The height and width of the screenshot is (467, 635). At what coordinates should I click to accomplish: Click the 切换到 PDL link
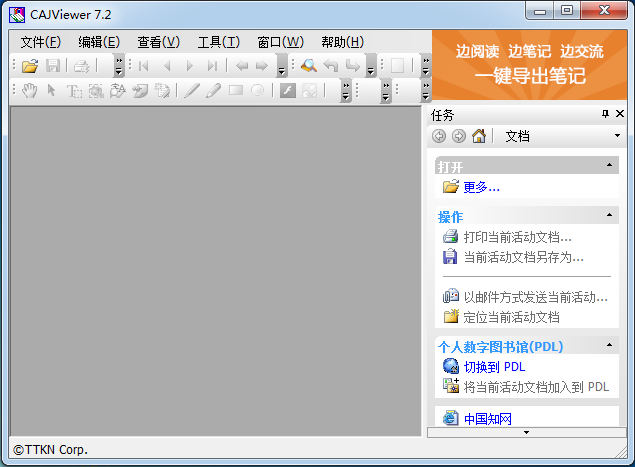[x=494, y=367]
